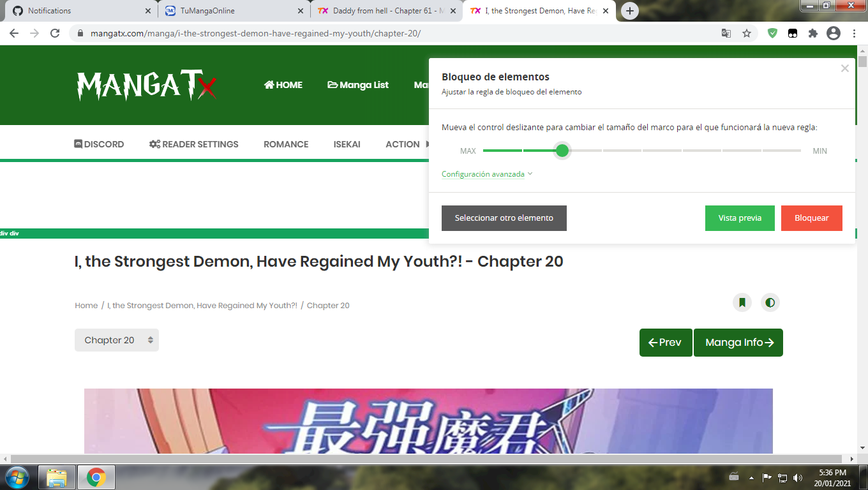Open the volume speaker tray icon
This screenshot has height=490, width=868.
798,477
